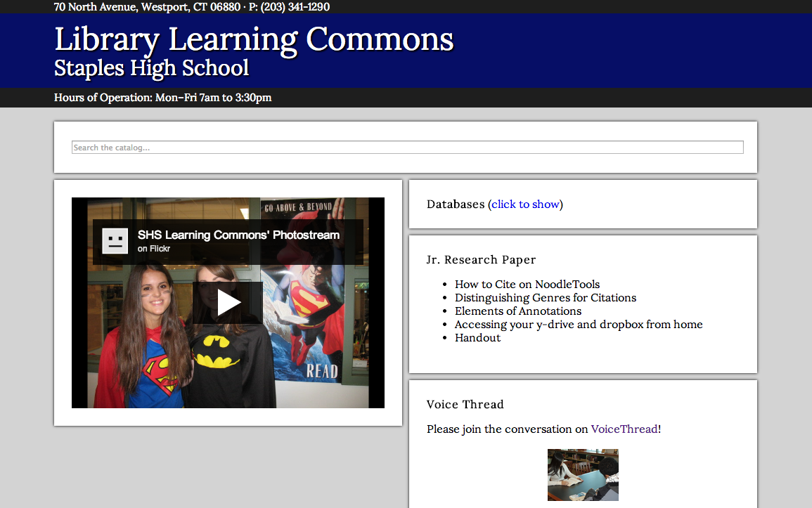Click the 'on Flickr' link in slideshow
The height and width of the screenshot is (508, 812).
point(154,249)
